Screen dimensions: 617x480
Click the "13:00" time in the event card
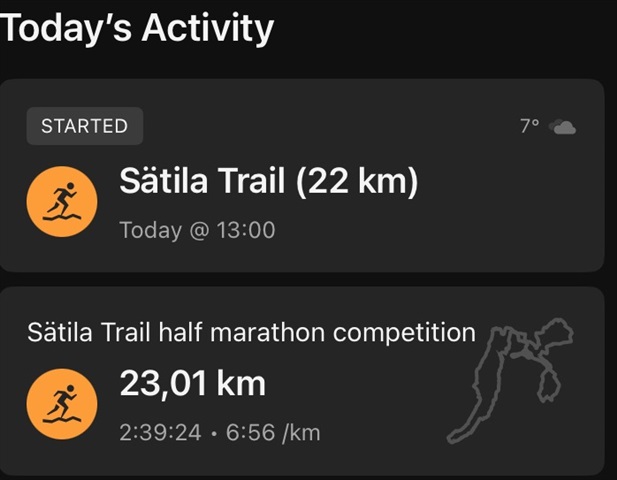tap(246, 230)
